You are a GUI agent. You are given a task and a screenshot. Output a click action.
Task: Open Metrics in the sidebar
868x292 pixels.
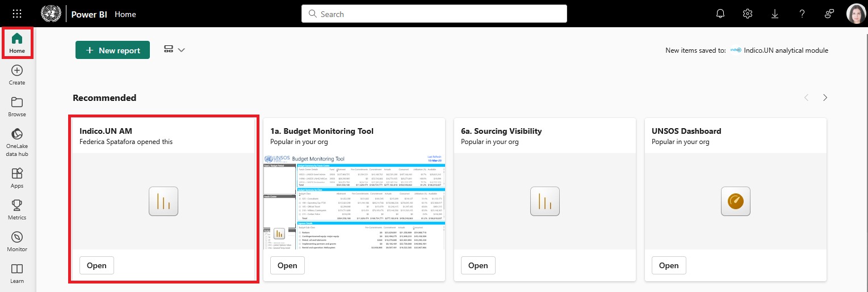[17, 210]
